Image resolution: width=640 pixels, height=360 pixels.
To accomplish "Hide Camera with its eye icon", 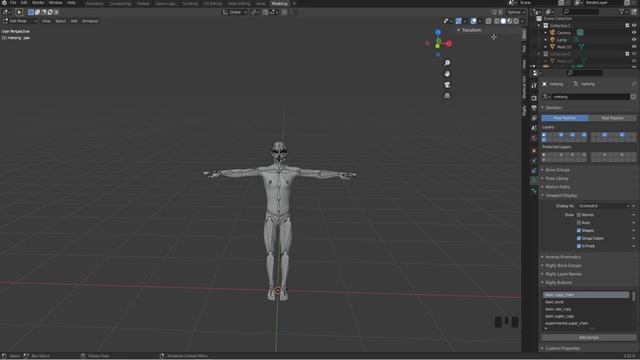I will pyautogui.click(x=634, y=33).
